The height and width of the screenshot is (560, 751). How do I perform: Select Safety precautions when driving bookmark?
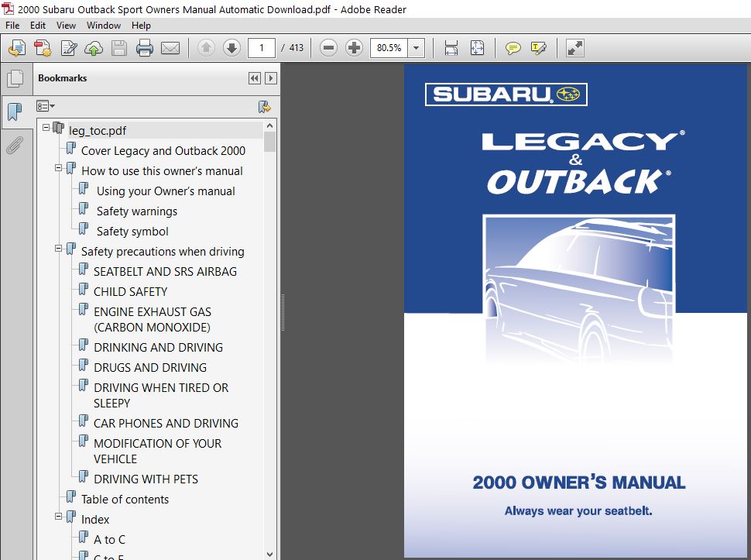tap(163, 252)
